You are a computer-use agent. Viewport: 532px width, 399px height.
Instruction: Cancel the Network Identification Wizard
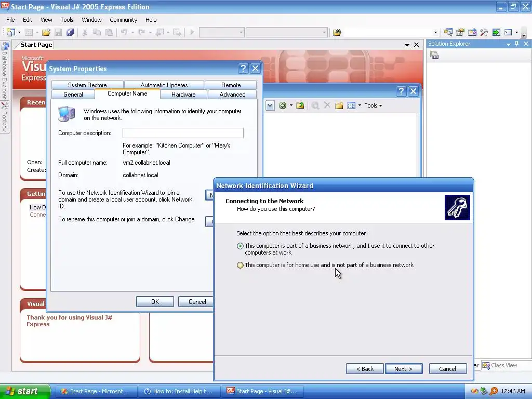(448, 369)
